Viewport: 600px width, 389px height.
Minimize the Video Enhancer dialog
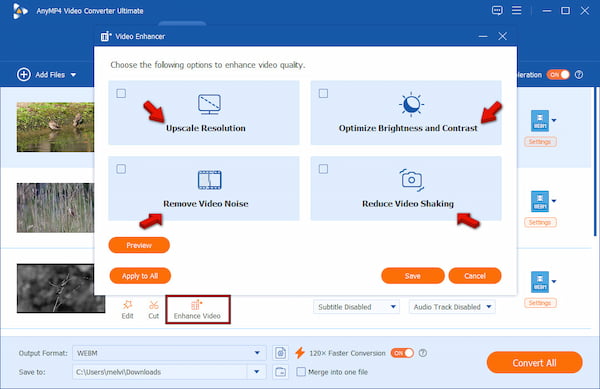pos(483,37)
